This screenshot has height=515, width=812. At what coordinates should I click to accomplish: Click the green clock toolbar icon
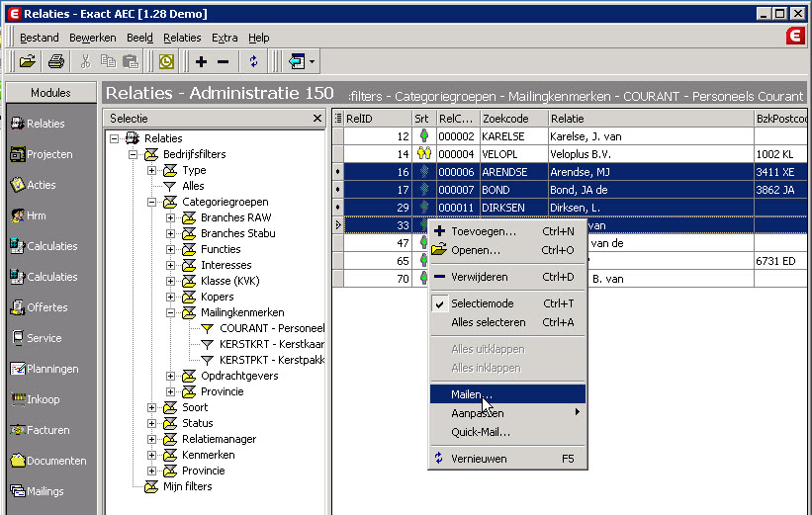[166, 61]
